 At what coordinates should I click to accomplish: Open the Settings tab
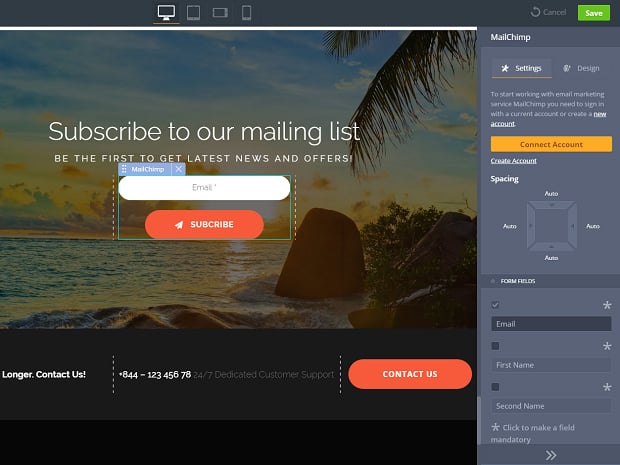click(x=521, y=68)
